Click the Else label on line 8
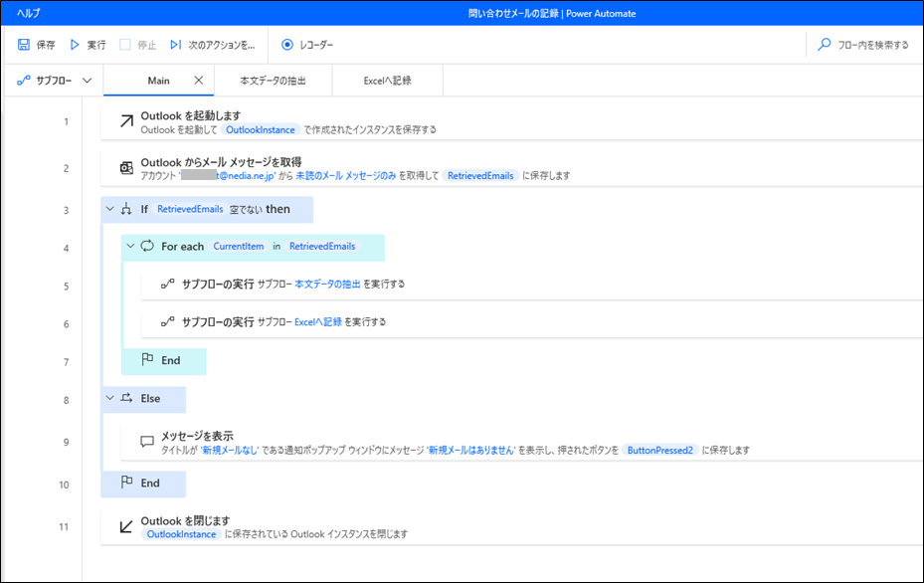Image resolution: width=924 pixels, height=583 pixels. 150,399
